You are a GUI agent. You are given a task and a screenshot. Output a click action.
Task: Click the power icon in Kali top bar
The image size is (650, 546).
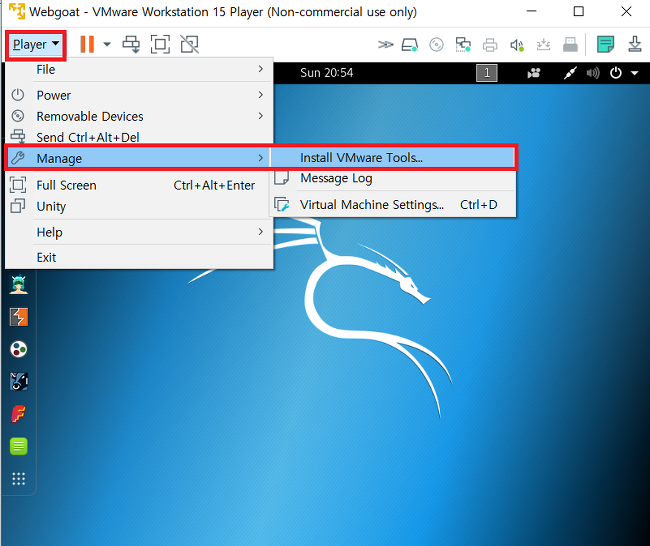pos(616,73)
